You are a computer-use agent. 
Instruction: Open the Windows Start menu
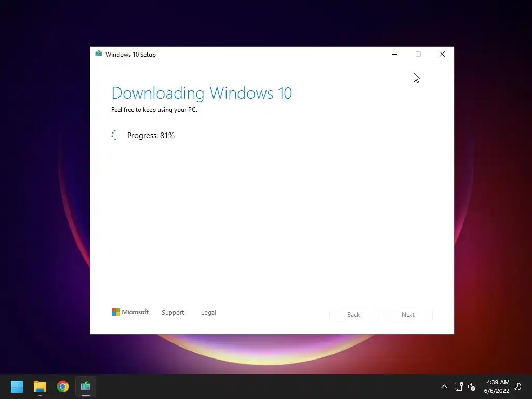[x=17, y=386]
